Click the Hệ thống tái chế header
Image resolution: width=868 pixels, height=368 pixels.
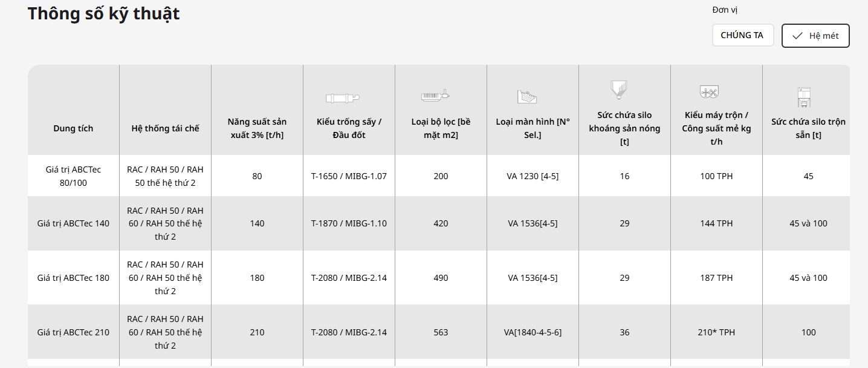pos(165,128)
